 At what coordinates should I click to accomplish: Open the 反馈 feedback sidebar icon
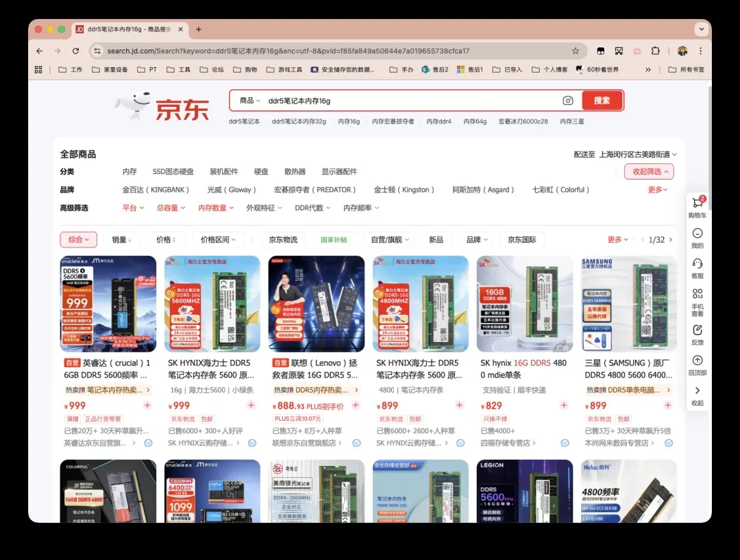pyautogui.click(x=698, y=334)
